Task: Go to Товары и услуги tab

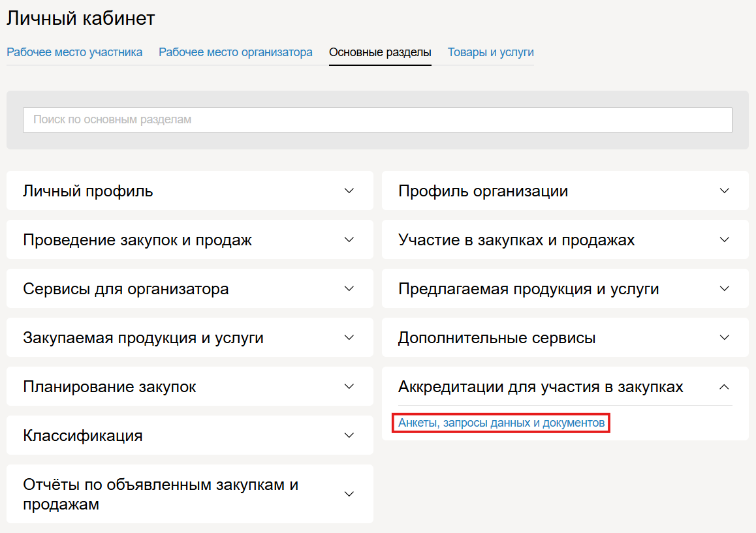Action: [x=490, y=52]
